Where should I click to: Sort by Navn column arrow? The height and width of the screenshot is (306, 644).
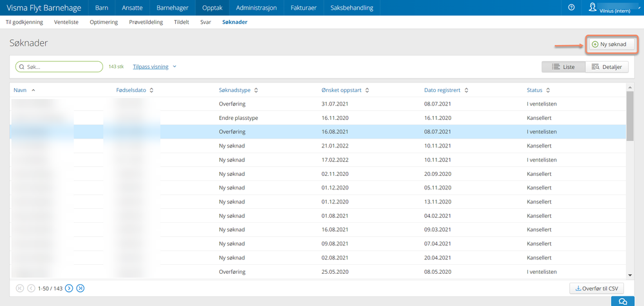tap(34, 90)
